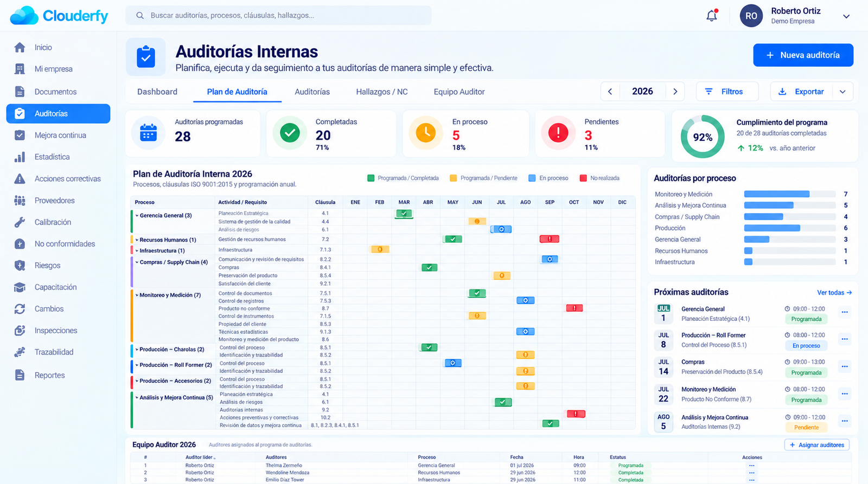Collapse the Compras / Supply Chain (4) group

(137, 262)
